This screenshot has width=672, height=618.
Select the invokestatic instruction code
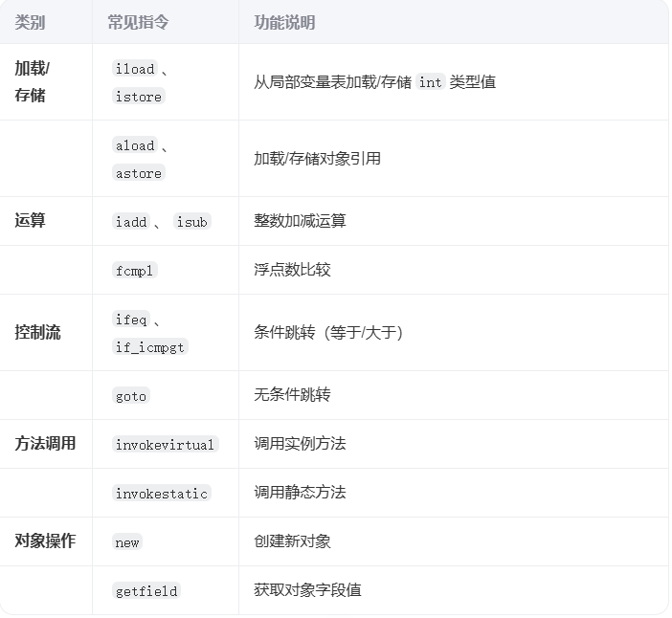[162, 493]
